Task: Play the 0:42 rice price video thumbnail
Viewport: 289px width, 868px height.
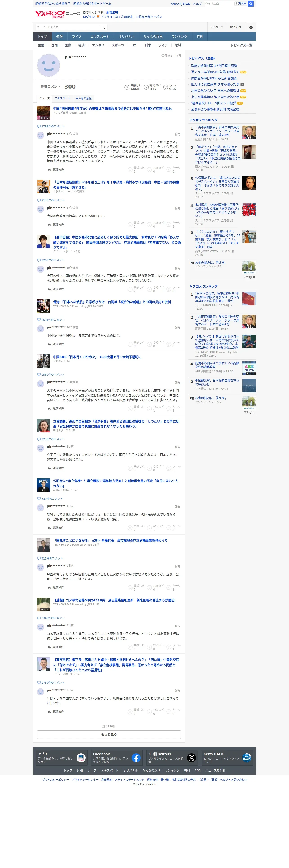Action: coord(43,605)
